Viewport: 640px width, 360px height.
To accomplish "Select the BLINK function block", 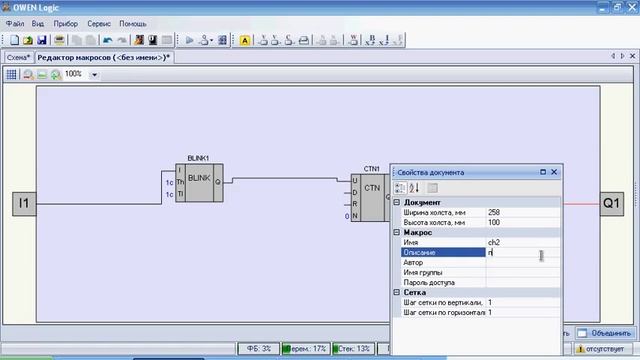I will pos(199,183).
